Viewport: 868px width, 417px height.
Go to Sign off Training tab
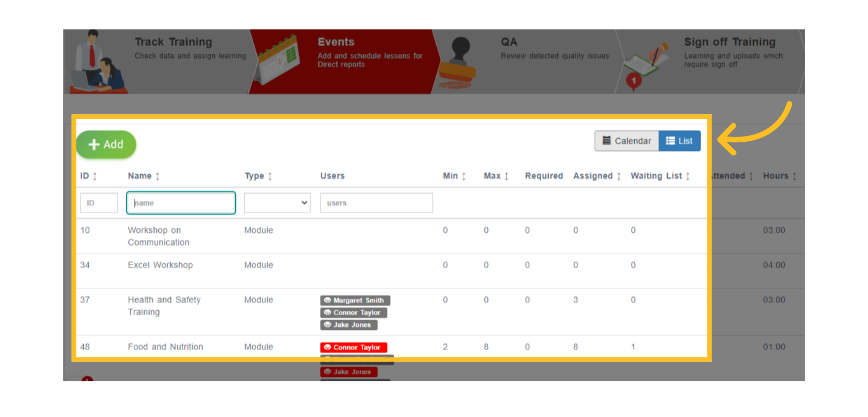[x=711, y=61]
